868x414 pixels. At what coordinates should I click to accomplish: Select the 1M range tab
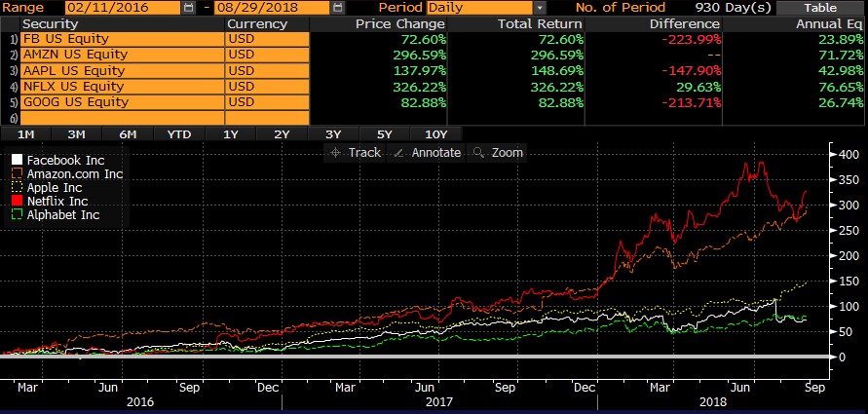25,134
